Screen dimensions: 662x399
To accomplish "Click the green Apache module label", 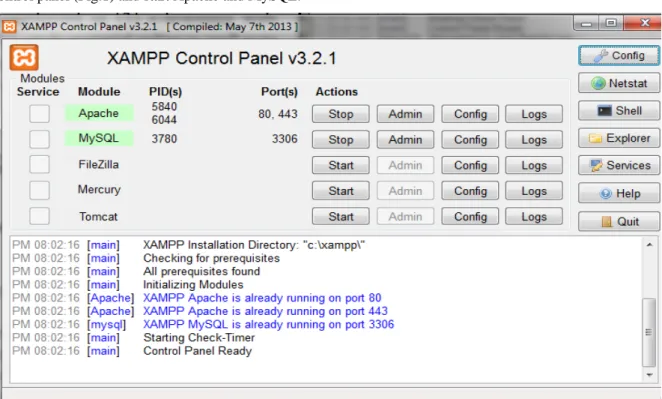I will pos(99,113).
